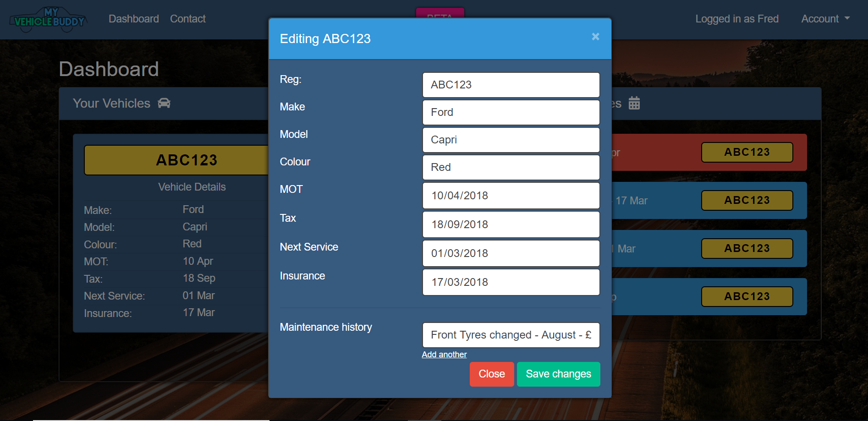Click the ABC123 plate on the 17 Mar card

pyautogui.click(x=747, y=200)
